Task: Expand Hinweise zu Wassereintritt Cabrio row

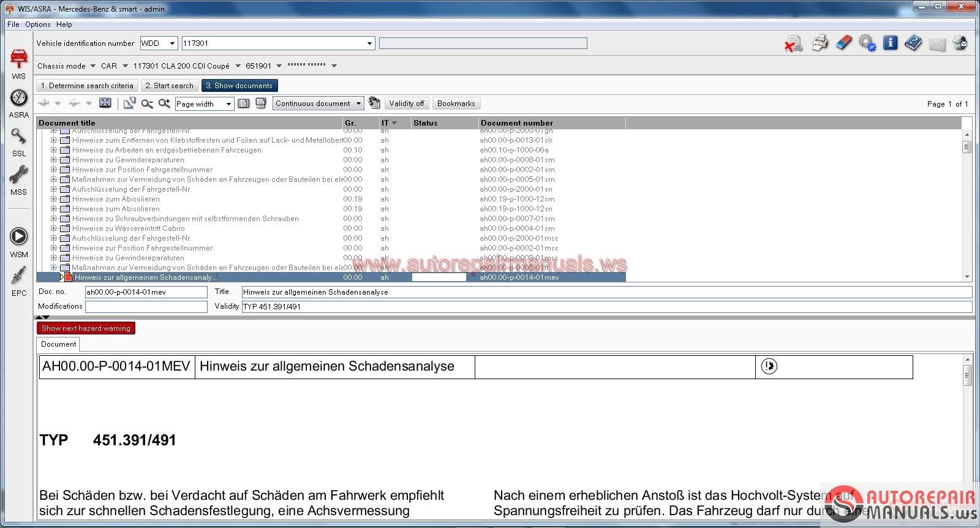Action: [x=54, y=228]
